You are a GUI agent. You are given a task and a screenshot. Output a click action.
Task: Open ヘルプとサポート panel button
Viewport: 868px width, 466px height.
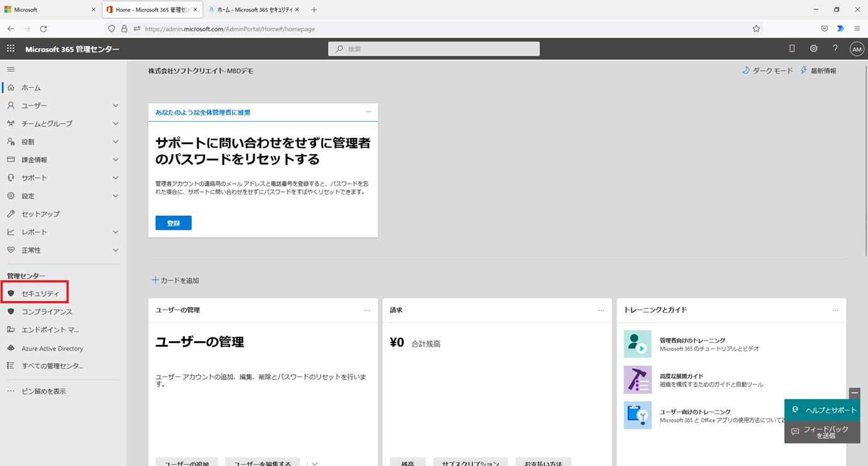pyautogui.click(x=822, y=410)
